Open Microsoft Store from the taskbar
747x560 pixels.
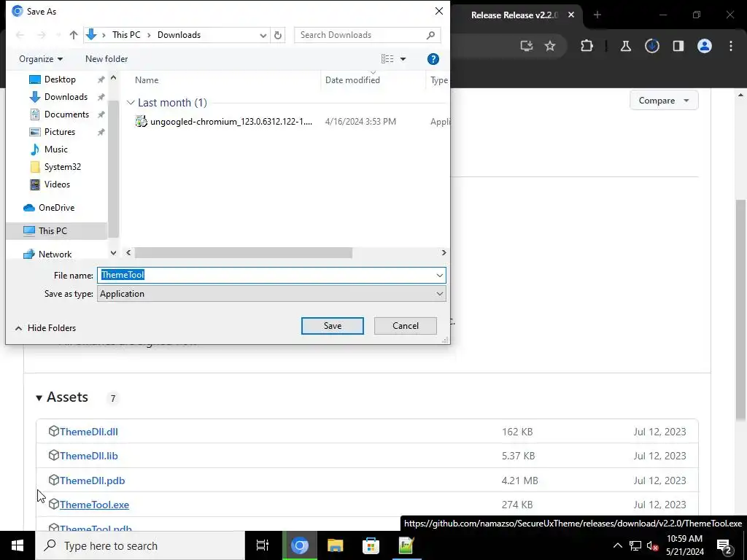coord(371,545)
